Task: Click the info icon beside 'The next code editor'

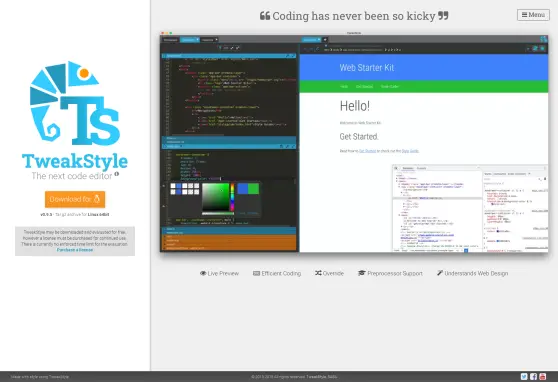Action: (117, 174)
